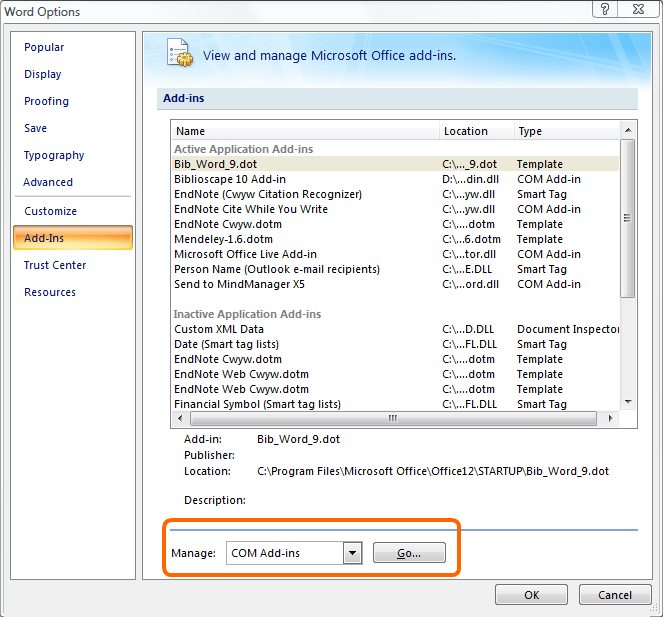Sort add-ins by Location column header
Viewport: 663px width, 617px height.
coord(477,131)
